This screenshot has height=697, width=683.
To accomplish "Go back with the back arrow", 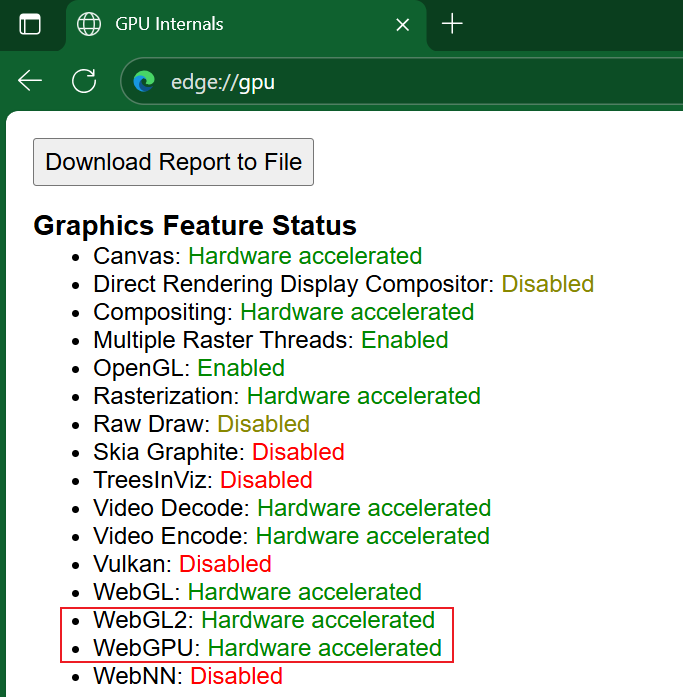I will coord(30,81).
